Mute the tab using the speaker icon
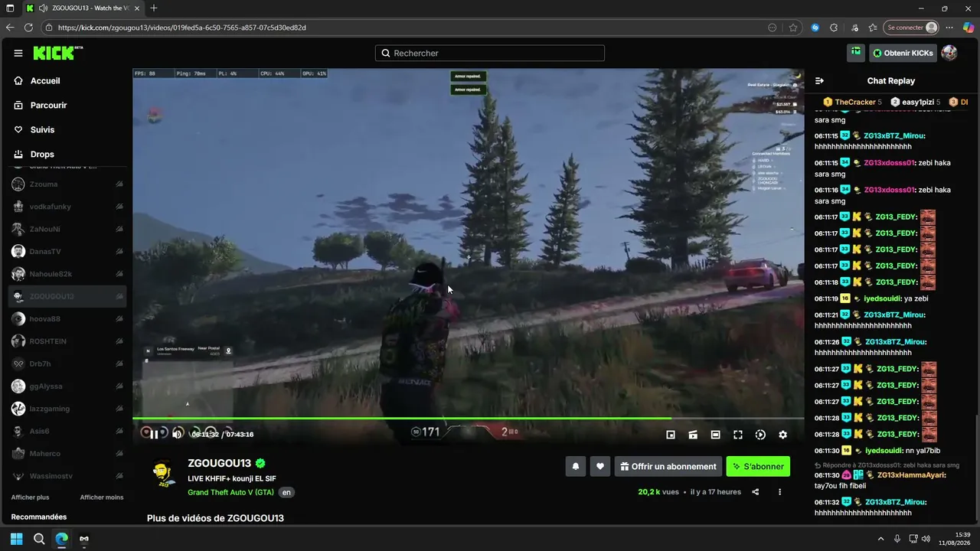The image size is (980, 551). pos(43,8)
